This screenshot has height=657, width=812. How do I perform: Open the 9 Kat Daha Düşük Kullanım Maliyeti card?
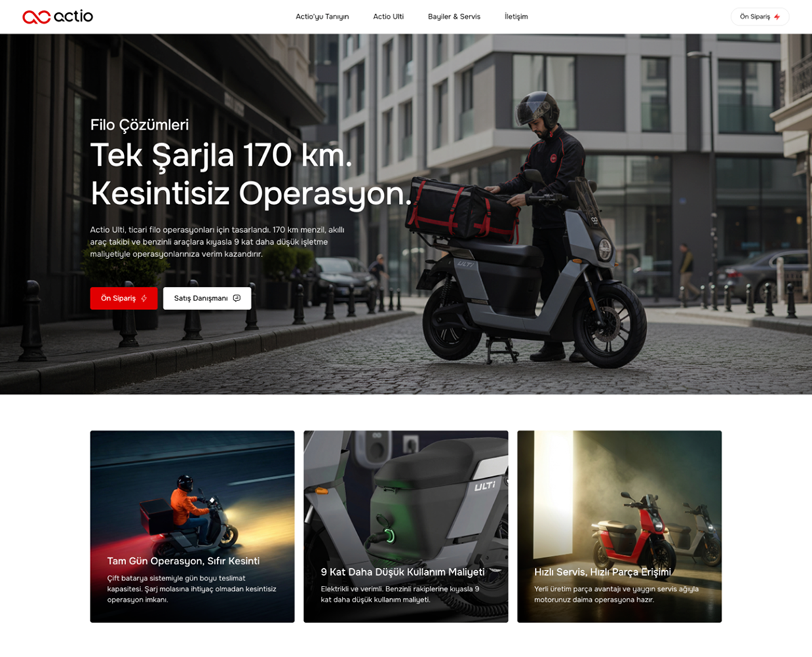(x=406, y=527)
